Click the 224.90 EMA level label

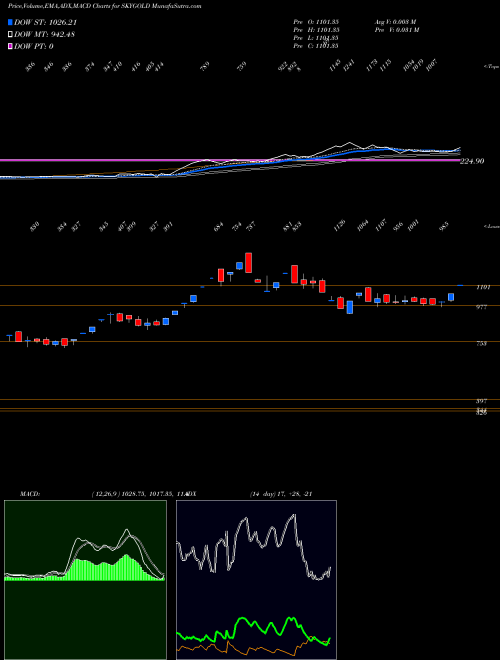tap(473, 161)
